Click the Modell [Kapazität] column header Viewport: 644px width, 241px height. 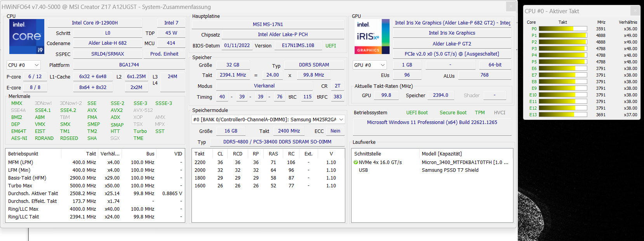[x=466, y=154]
